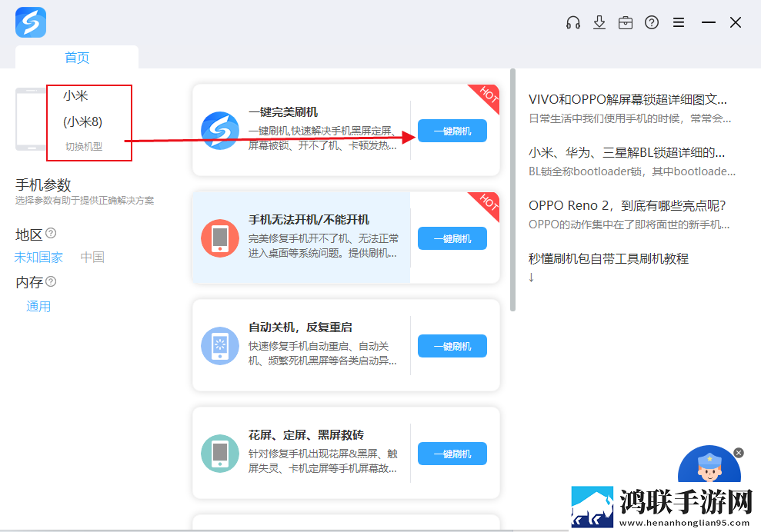Minimize the application window

[709, 22]
